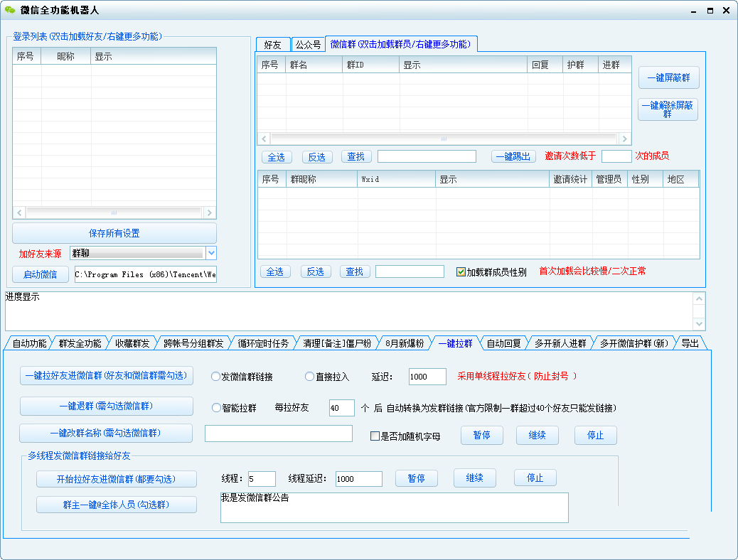Click the 开始拉好友进微信群 button
Screen dimensions: 738x560
(x=117, y=479)
